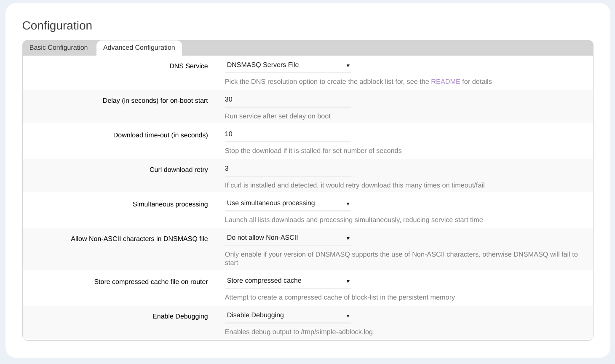Expand the Store compressed cache selection arrow

click(x=348, y=281)
